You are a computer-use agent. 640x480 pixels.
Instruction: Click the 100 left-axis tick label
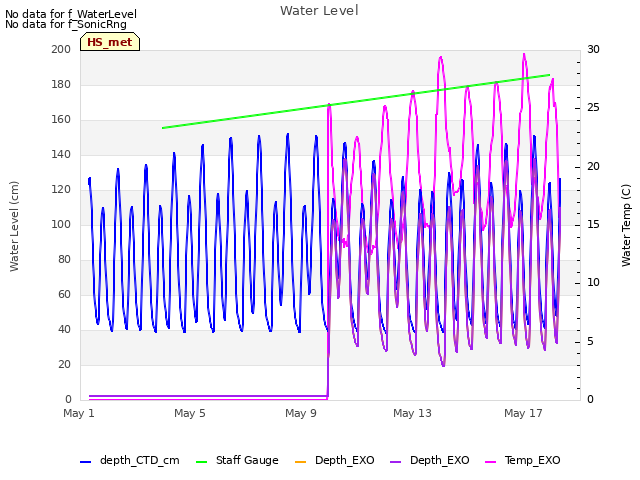point(61,224)
